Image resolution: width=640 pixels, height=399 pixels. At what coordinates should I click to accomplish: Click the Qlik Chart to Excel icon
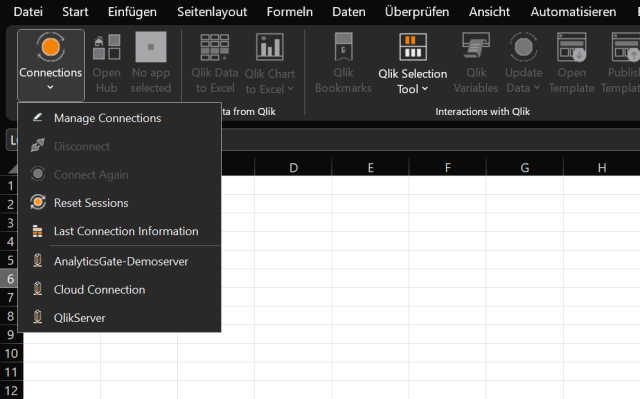pyautogui.click(x=269, y=47)
